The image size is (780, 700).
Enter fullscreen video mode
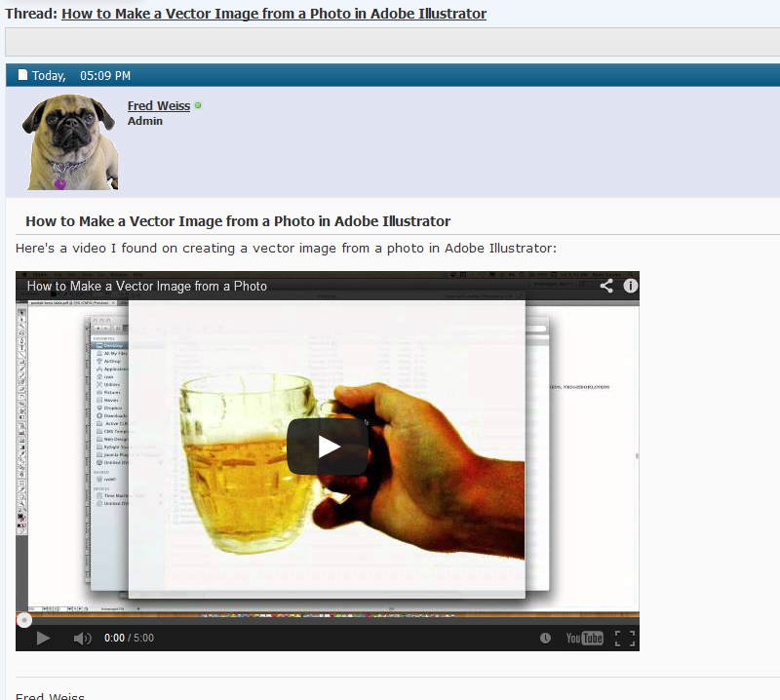tap(625, 638)
